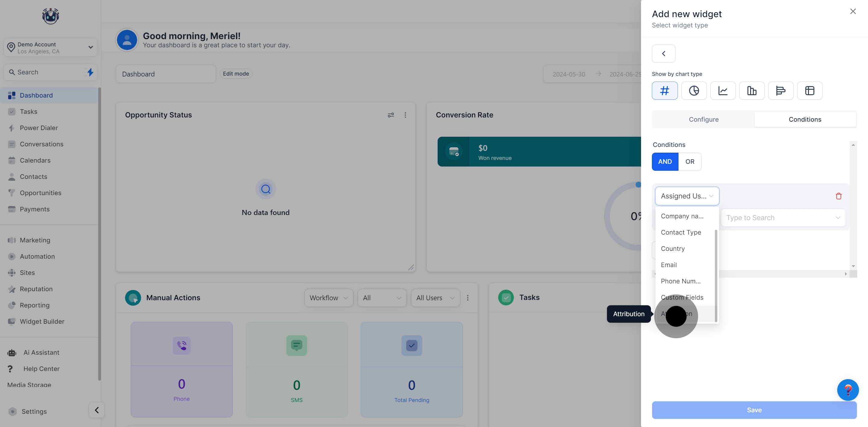This screenshot has height=427, width=868.
Task: Expand Demo Account location switcher
Action: tap(51, 48)
